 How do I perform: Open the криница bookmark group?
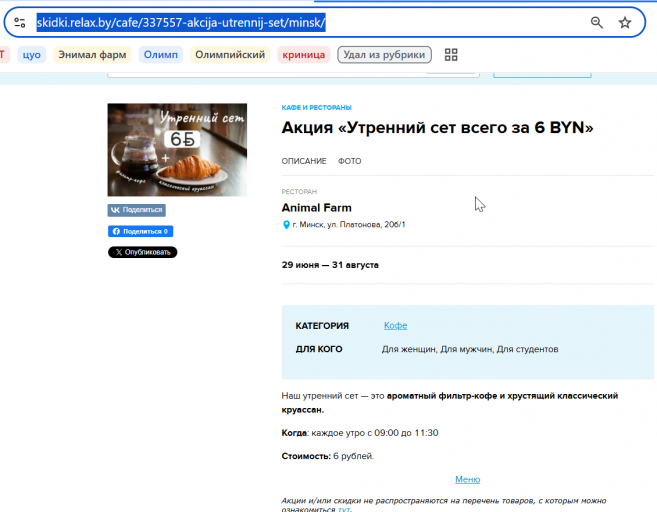[304, 54]
